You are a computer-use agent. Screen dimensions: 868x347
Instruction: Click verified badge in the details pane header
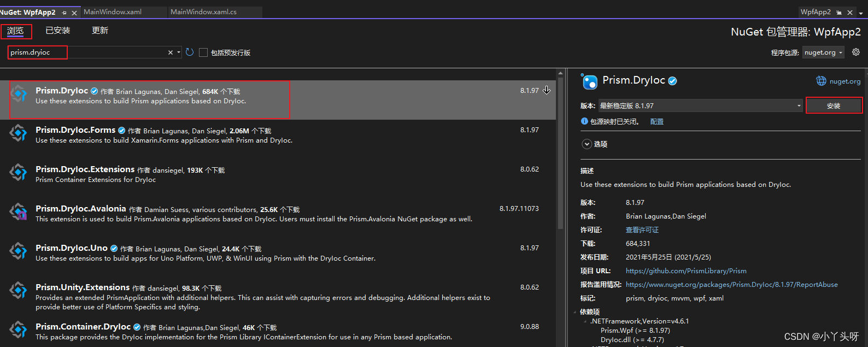pos(673,81)
